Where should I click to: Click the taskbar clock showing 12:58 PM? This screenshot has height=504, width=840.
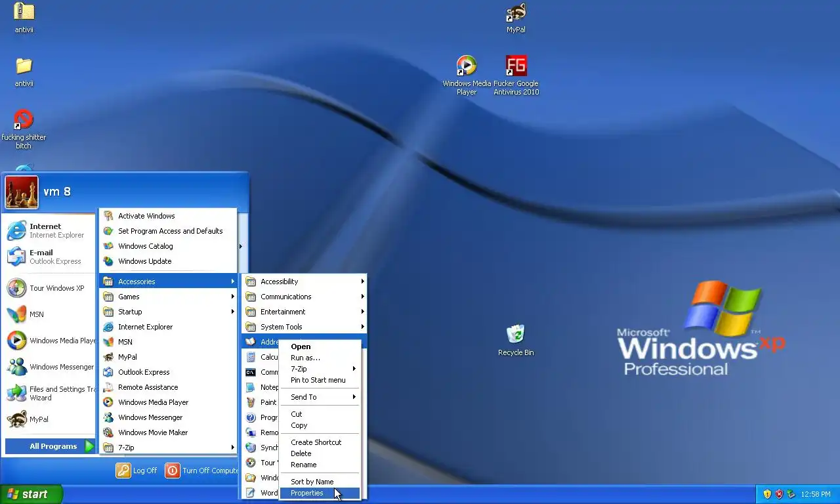[816, 494]
